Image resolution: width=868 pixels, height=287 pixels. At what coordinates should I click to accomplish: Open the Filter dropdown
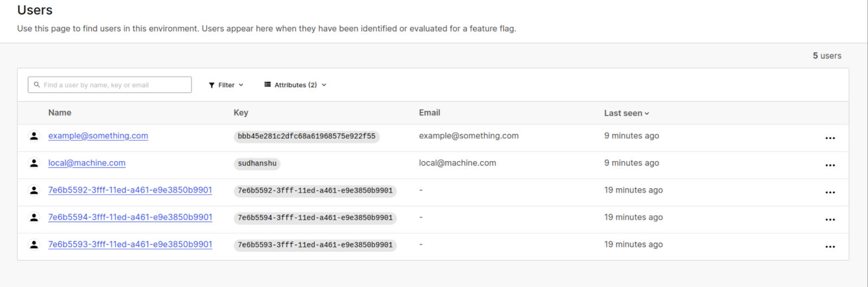226,85
